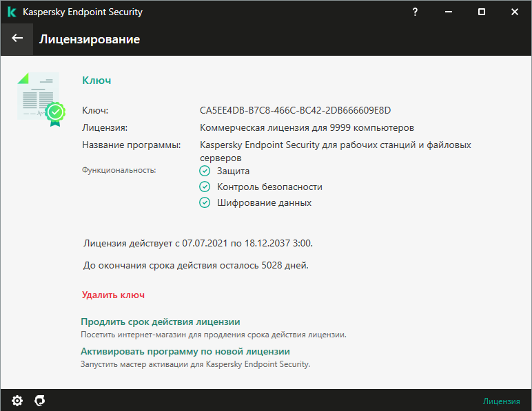
Task: Click the Kaspersky Endpoint Security window title
Action: 83,12
